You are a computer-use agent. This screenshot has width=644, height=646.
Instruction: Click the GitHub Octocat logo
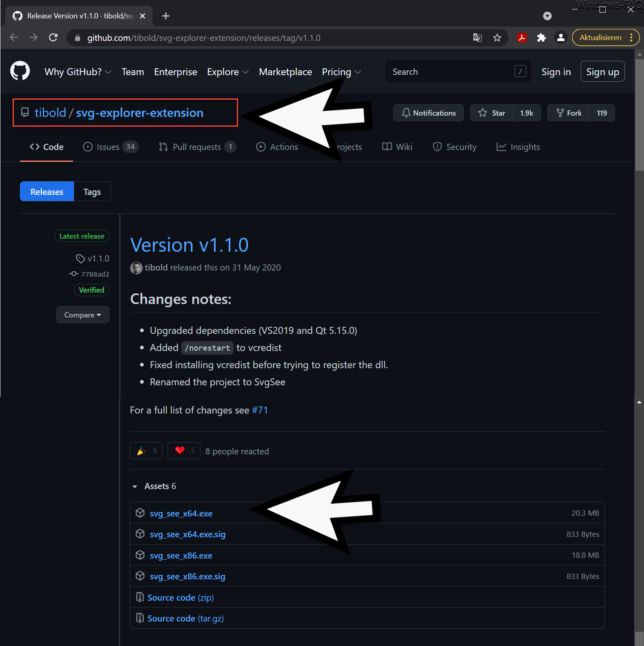click(20, 71)
